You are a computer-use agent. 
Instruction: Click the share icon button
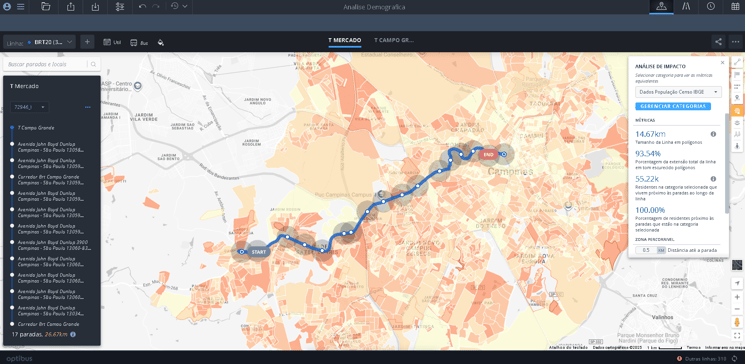click(x=718, y=42)
